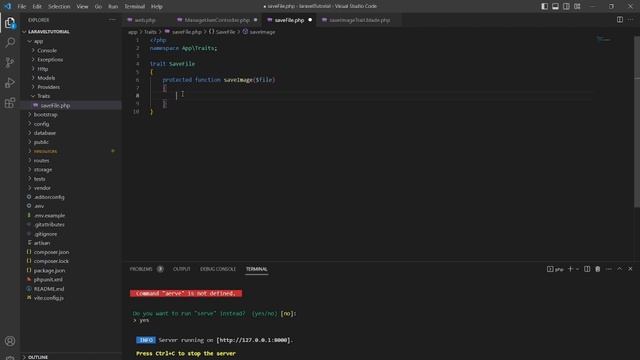
Task: Switch to the Debug Console tab
Action: (x=218, y=269)
